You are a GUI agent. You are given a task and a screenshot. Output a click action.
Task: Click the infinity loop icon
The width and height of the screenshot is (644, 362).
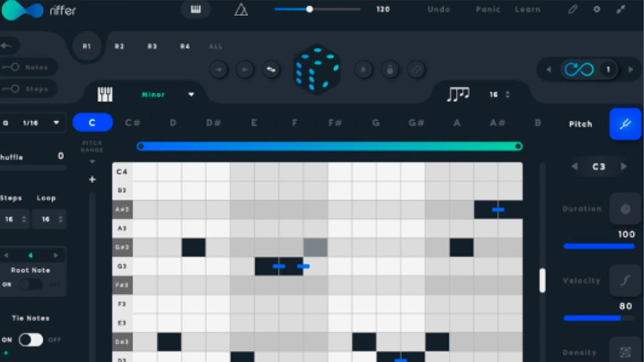tap(579, 69)
